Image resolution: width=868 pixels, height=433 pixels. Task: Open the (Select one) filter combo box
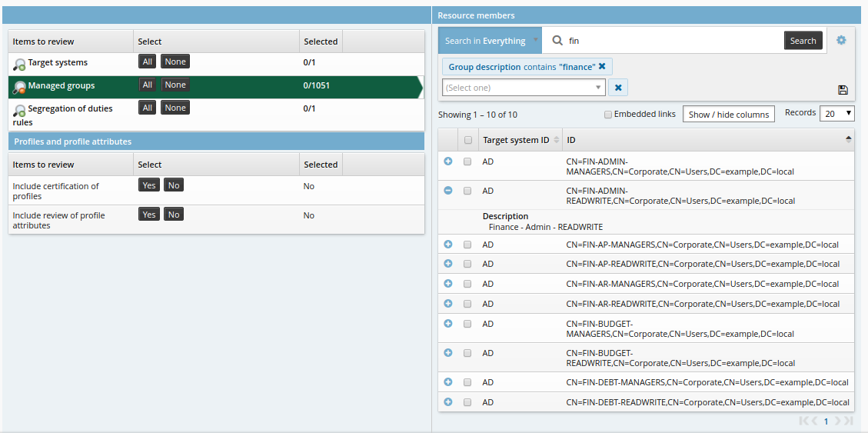pos(524,88)
